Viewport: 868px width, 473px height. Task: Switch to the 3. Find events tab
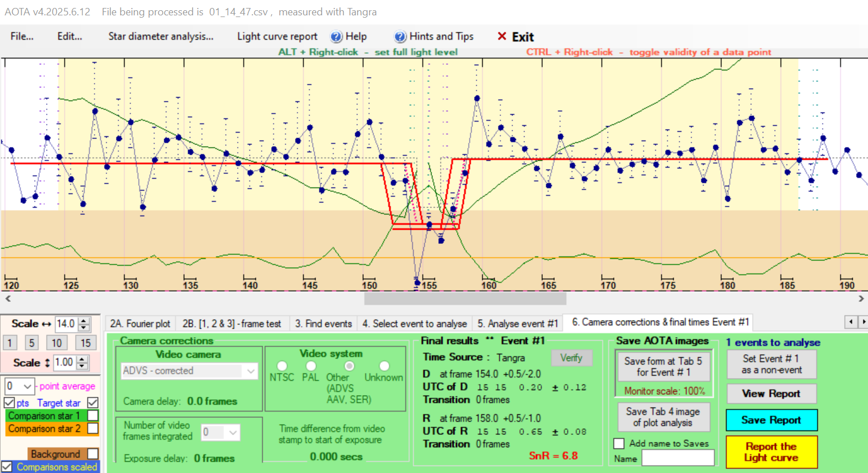point(323,323)
